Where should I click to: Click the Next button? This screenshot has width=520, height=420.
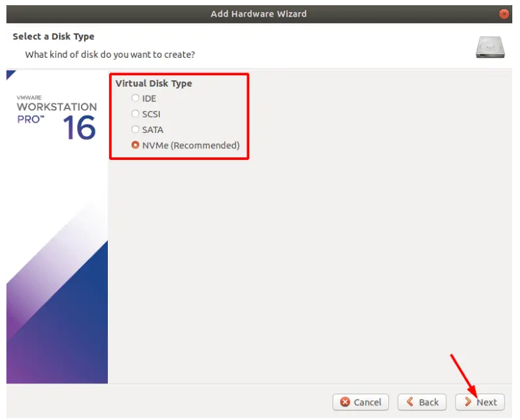[x=480, y=402]
